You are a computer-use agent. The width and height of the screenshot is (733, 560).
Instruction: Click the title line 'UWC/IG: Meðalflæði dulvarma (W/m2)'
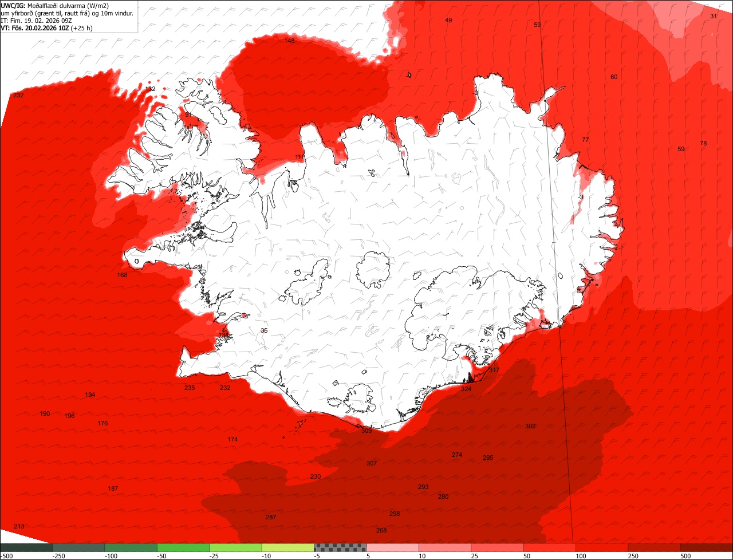pos(55,5)
